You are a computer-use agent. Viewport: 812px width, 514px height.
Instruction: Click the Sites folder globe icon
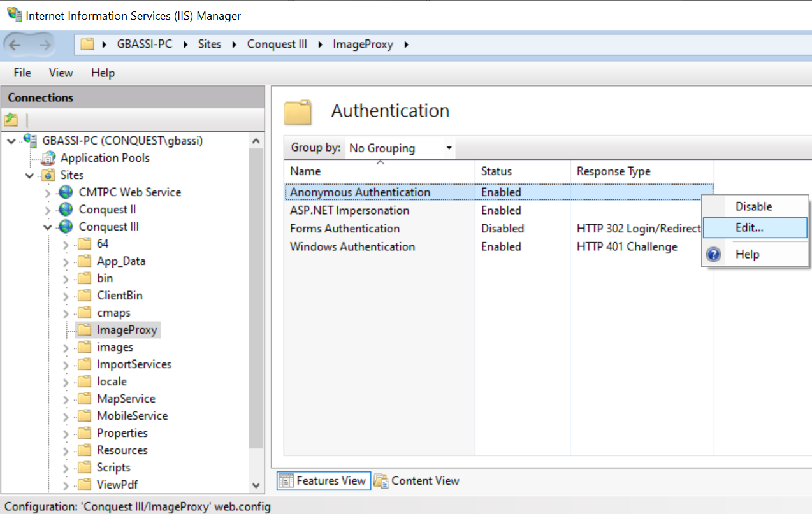(48, 175)
